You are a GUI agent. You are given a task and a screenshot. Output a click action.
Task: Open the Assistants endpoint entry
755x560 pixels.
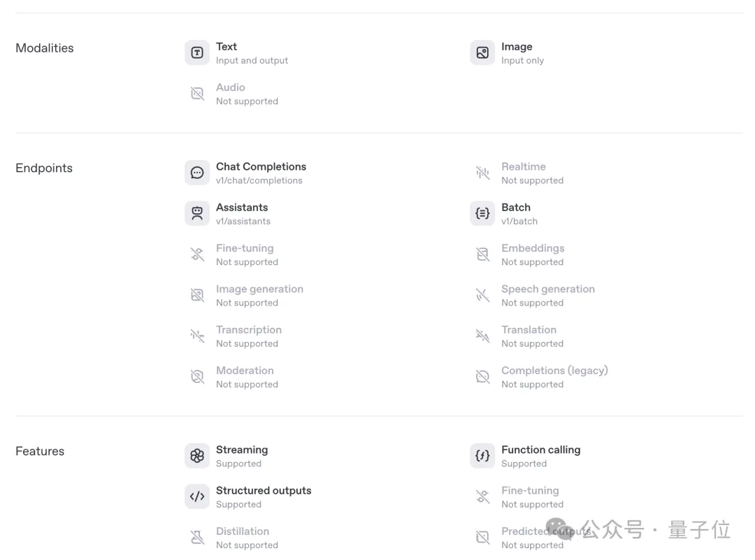242,208
